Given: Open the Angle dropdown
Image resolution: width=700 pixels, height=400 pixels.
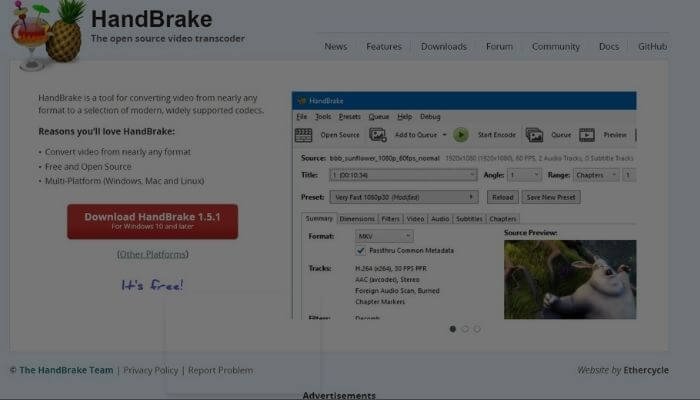Looking at the screenshot, I should click(525, 175).
